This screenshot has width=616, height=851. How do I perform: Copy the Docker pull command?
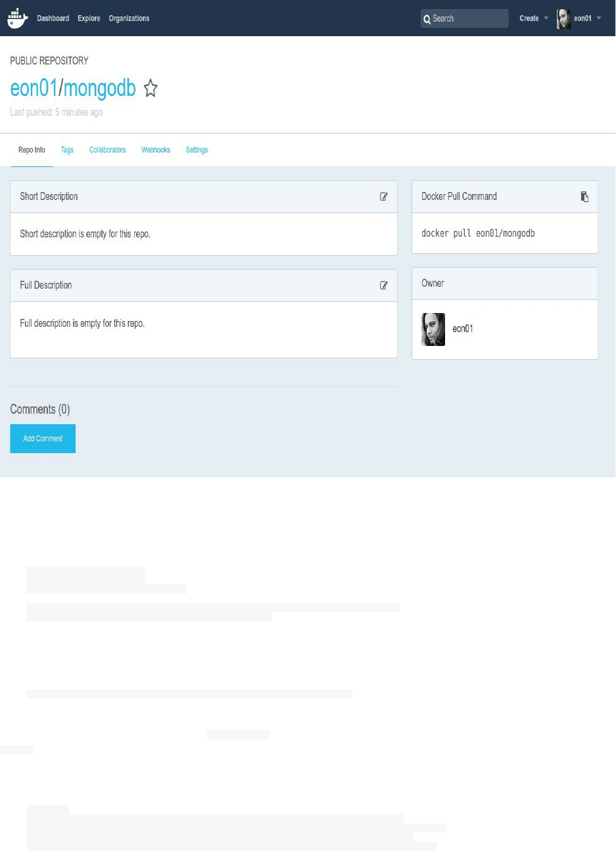[x=584, y=197]
